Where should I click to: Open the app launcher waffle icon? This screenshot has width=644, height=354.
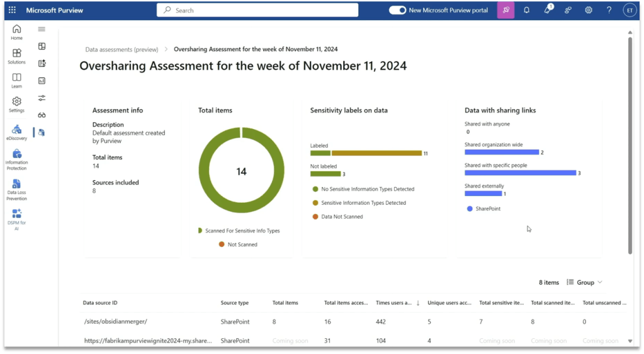point(12,10)
